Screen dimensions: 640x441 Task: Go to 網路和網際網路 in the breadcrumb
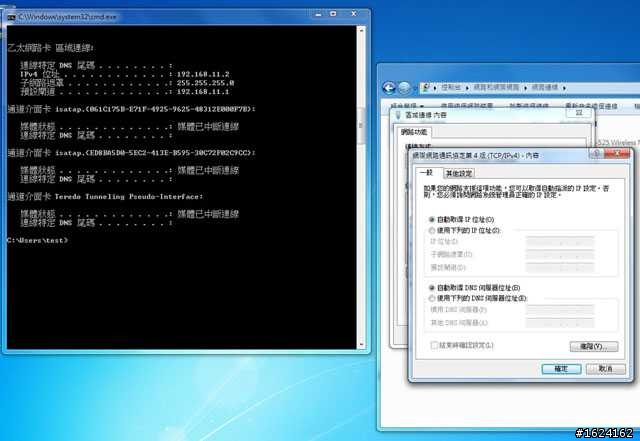point(496,88)
